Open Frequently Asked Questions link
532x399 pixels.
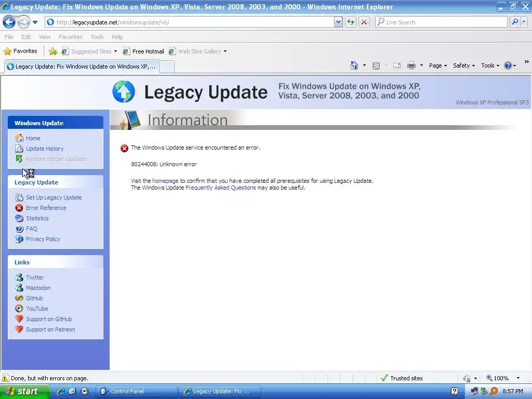[220, 188]
